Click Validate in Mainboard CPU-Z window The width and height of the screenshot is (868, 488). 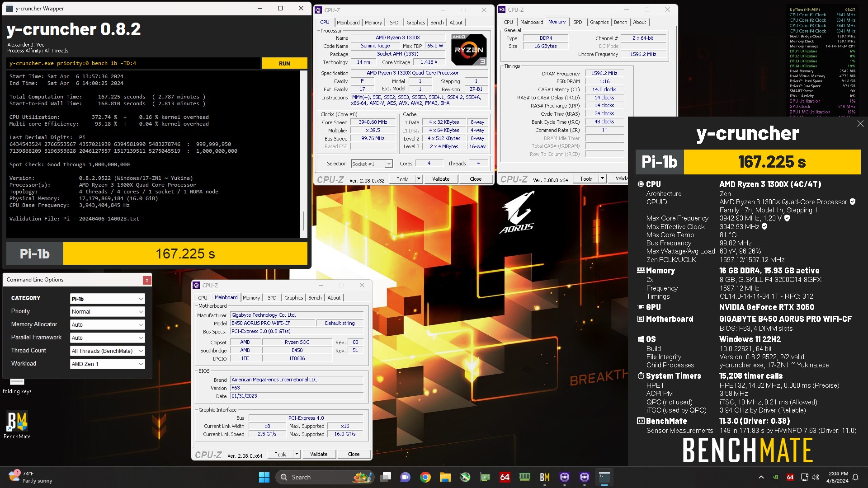(x=319, y=454)
